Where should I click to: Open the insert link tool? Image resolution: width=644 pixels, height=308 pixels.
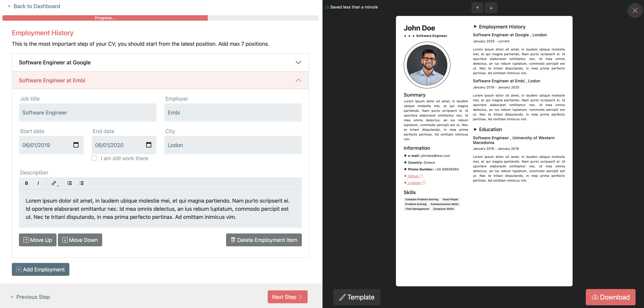click(54, 183)
